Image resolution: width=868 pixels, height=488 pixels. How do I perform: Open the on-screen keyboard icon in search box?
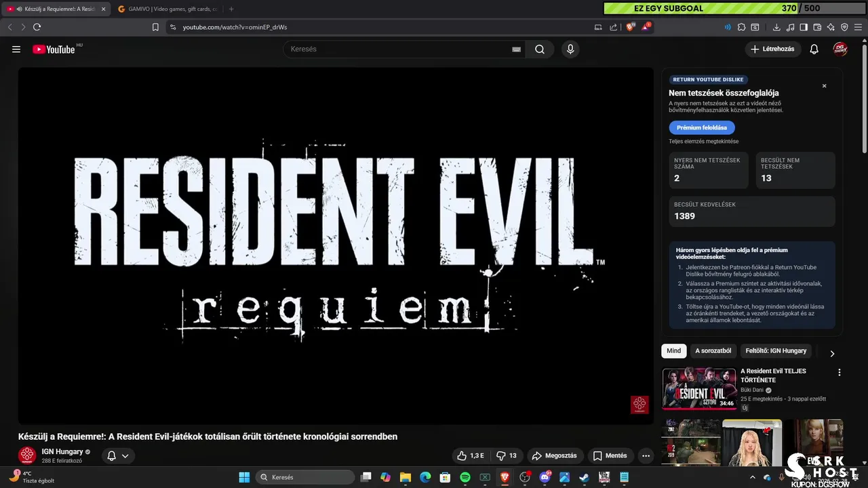[x=516, y=49]
